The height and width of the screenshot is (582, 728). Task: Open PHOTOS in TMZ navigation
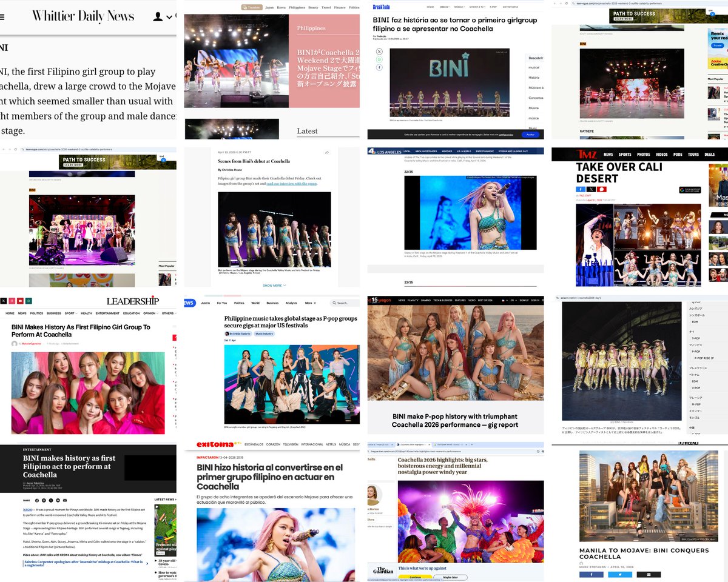tap(644, 155)
